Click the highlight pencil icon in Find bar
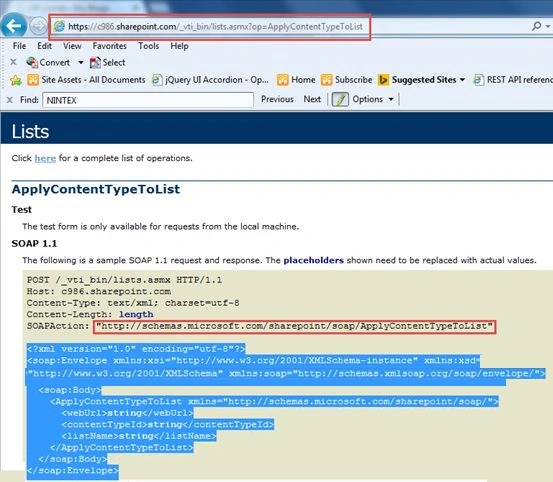This screenshot has height=482, width=553. coord(340,100)
